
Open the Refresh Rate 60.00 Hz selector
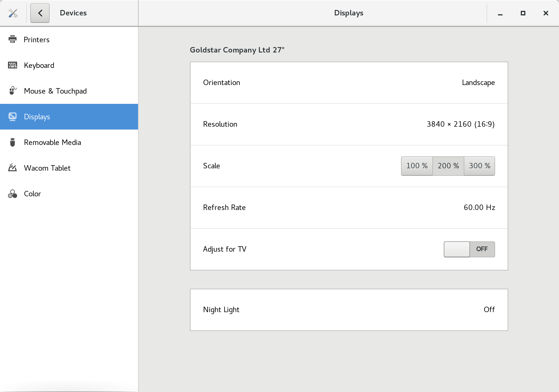349,208
